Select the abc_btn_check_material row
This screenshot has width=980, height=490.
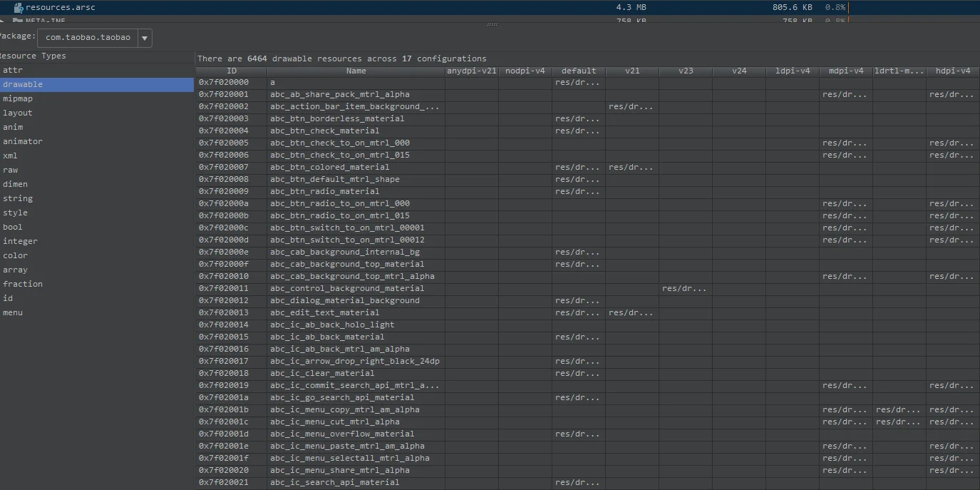588,131
